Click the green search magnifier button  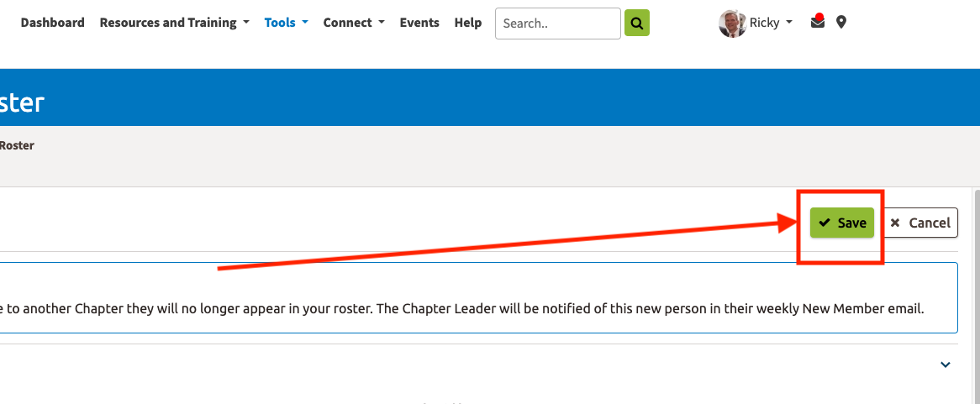point(636,24)
